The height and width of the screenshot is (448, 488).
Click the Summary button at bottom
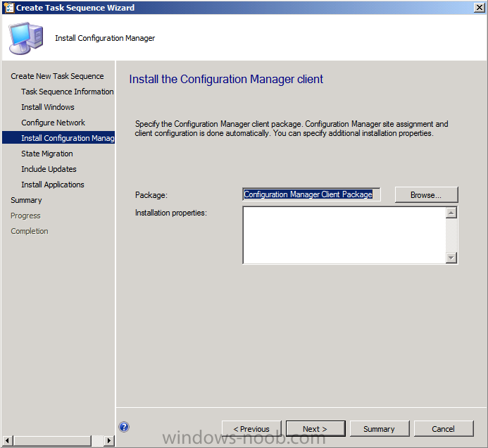380,429
